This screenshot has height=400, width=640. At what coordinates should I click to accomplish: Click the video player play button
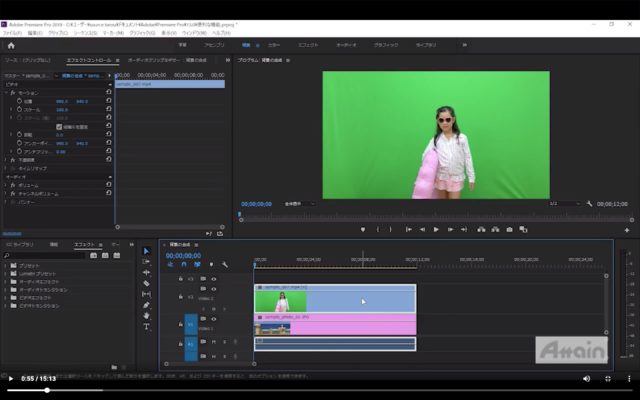coord(11,379)
